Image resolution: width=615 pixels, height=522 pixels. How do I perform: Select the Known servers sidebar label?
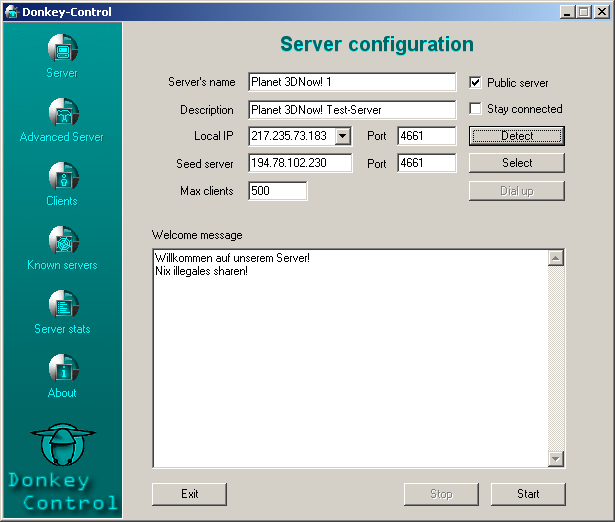pyautogui.click(x=62, y=265)
